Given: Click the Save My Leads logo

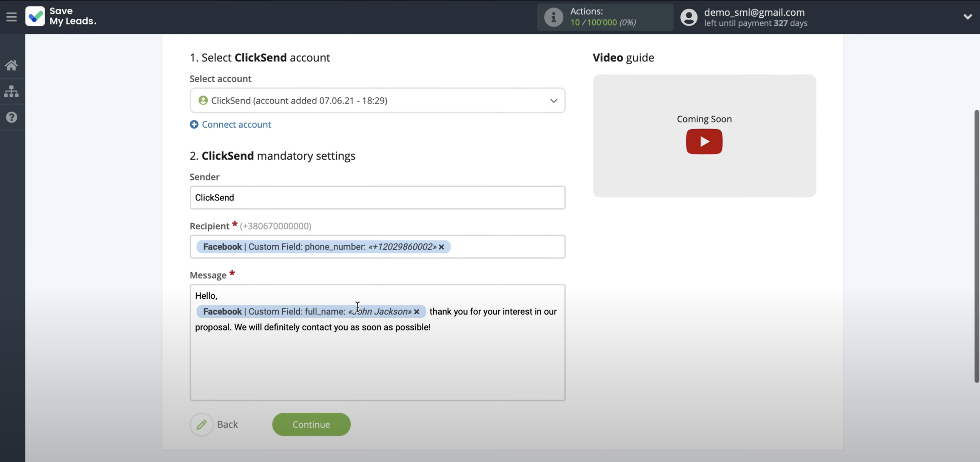Looking at the screenshot, I should coord(61,16).
